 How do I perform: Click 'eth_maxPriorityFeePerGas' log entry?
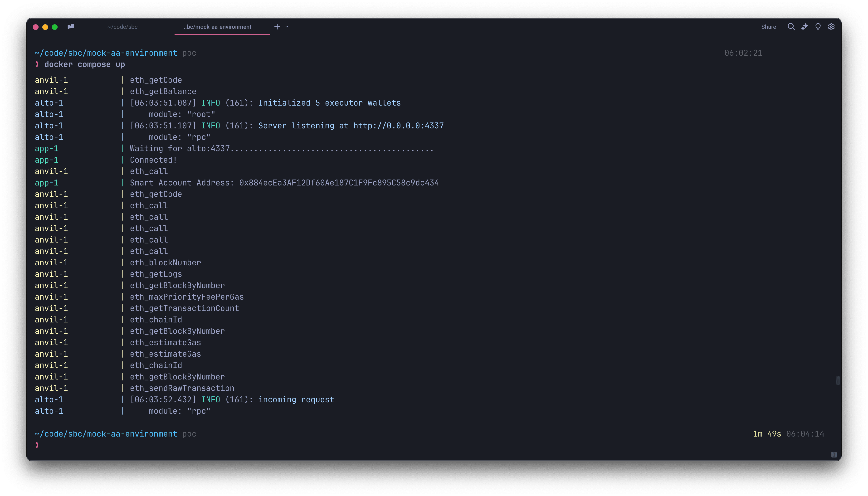[187, 297]
